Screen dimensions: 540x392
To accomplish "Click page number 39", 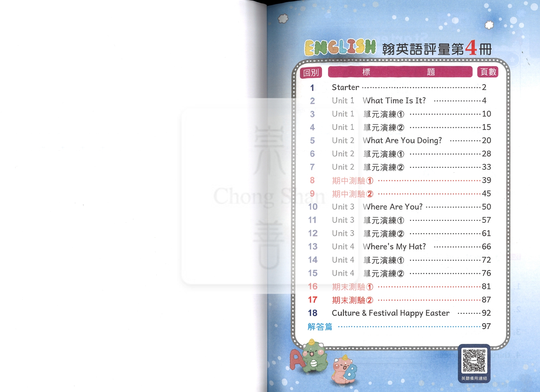I will click(x=486, y=180).
